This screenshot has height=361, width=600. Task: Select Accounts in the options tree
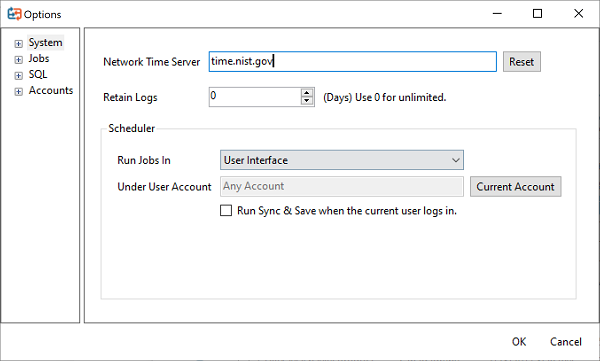(51, 91)
